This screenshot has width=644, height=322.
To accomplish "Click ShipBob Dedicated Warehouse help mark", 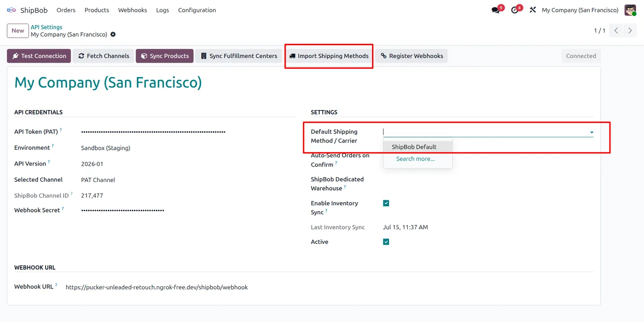I will [x=345, y=187].
